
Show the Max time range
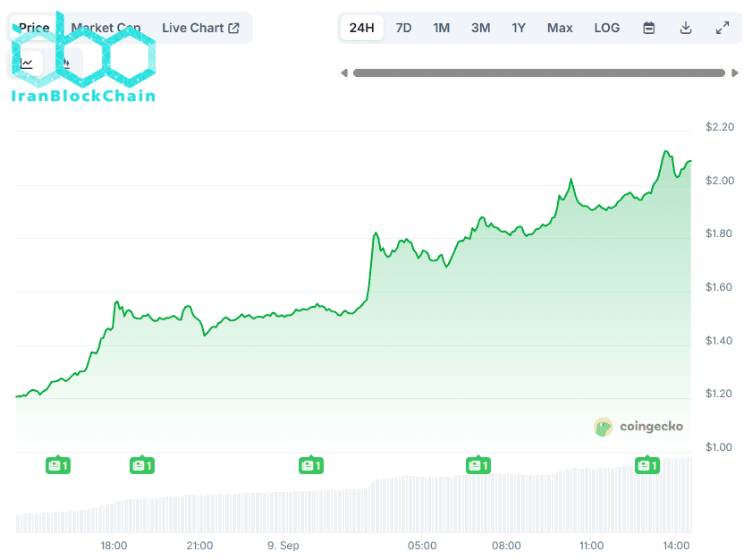point(560,28)
